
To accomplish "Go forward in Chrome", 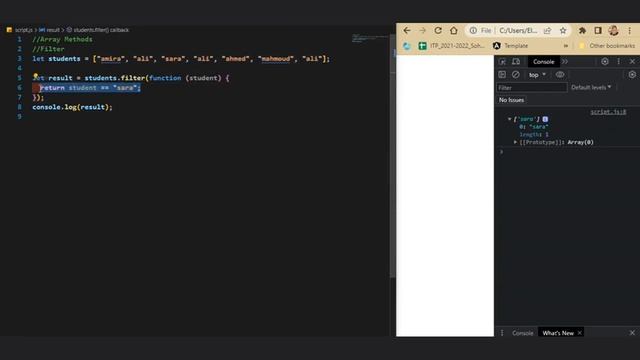I will (x=422, y=31).
